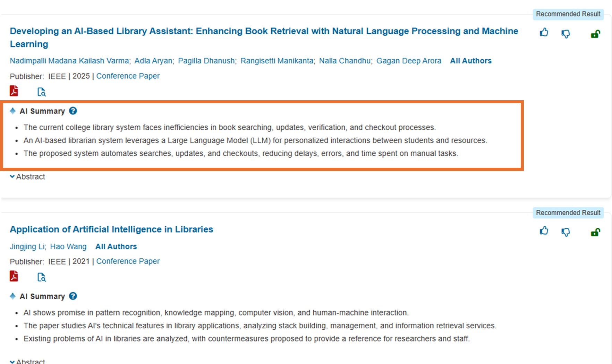Click AI Summary help icon in second result
This screenshot has width=612, height=364.
[x=73, y=296]
